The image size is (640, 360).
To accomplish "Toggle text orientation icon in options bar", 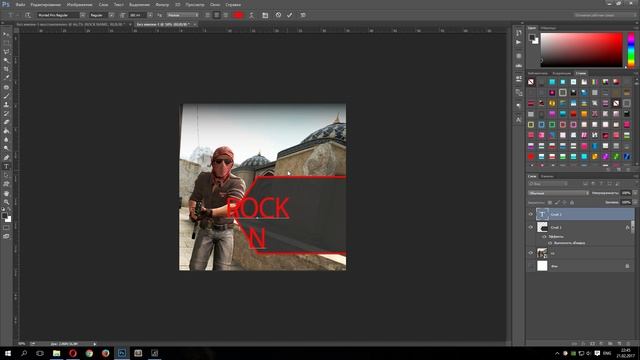I will [x=28, y=15].
